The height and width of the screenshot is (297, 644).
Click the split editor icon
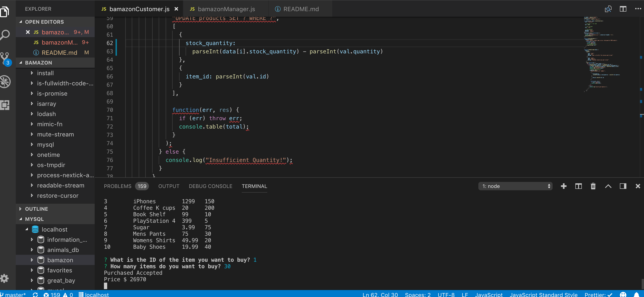[x=623, y=9]
